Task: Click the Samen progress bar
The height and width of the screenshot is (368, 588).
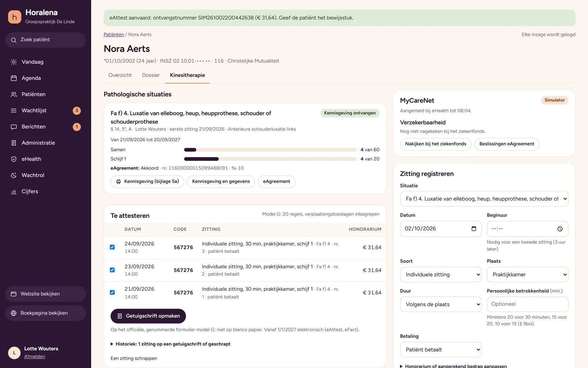Action: [270, 150]
